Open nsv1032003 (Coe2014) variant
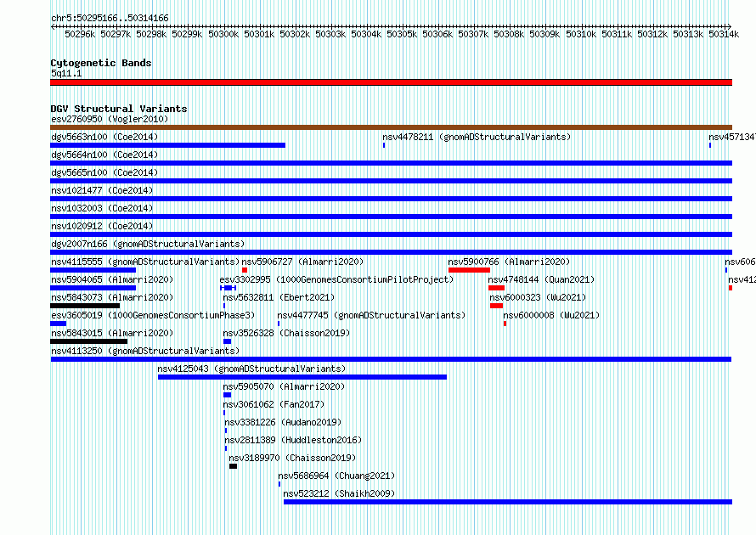This screenshot has width=756, height=535. pos(102,208)
